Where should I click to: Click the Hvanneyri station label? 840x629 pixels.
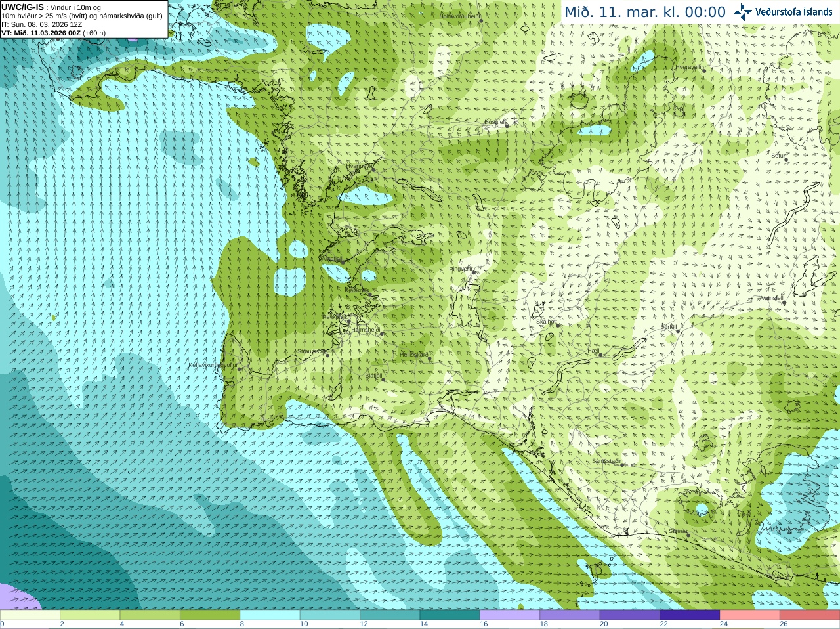[358, 166]
